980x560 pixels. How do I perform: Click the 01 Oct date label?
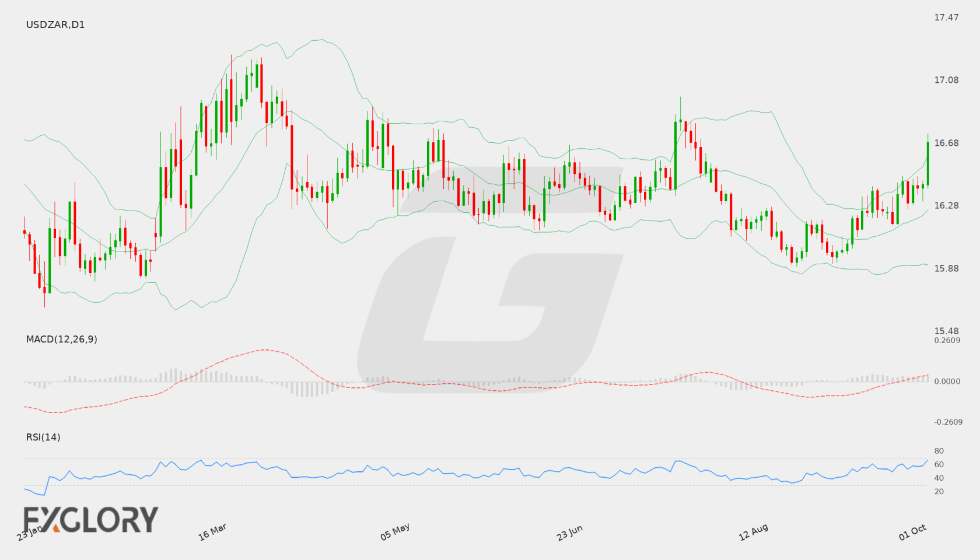coord(912,532)
